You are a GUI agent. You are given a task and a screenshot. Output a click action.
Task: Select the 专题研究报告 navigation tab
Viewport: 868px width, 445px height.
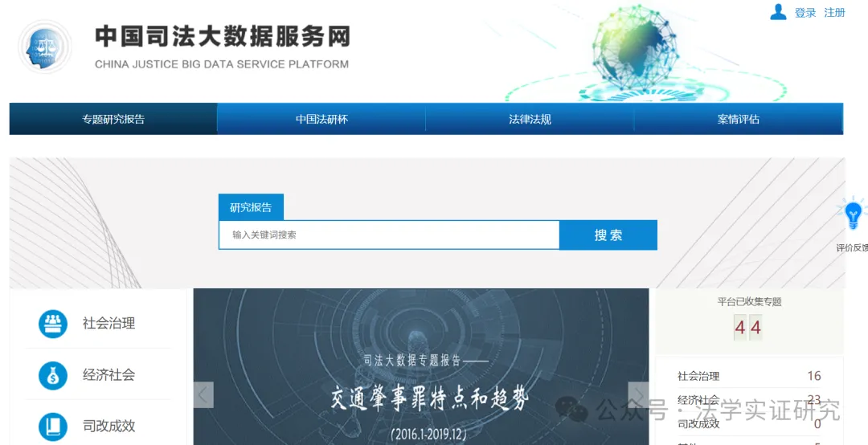pos(113,119)
